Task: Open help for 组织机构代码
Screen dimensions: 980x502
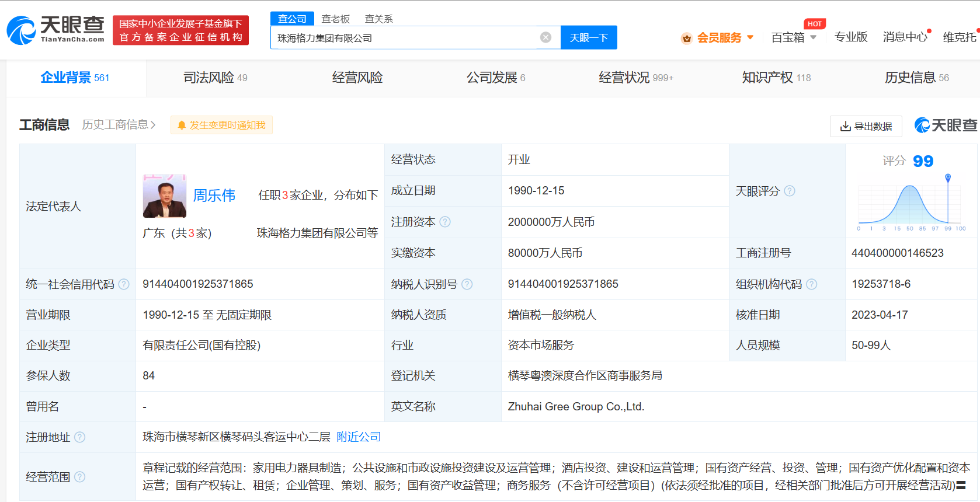Action: click(x=812, y=284)
